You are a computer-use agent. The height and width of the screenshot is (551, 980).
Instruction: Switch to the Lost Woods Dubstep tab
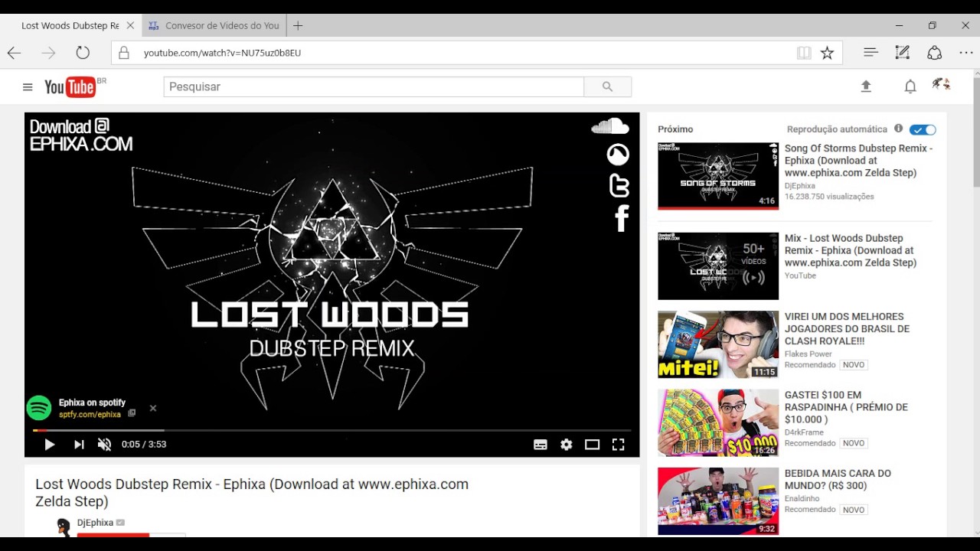click(x=70, y=25)
